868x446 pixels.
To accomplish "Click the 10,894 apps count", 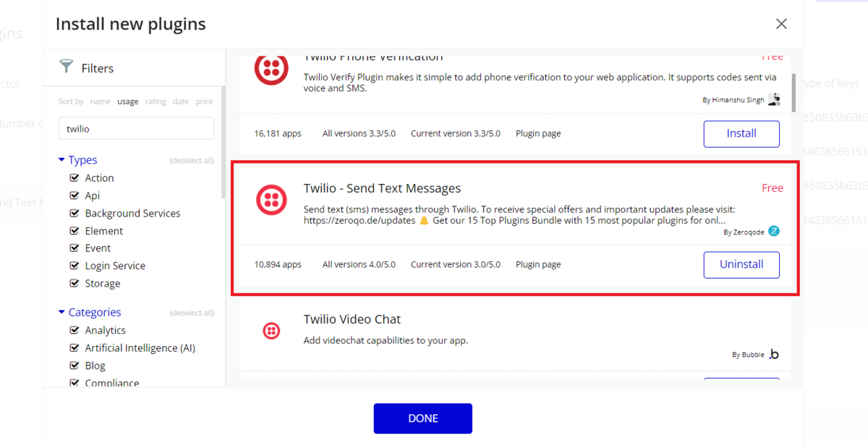I will pyautogui.click(x=278, y=265).
